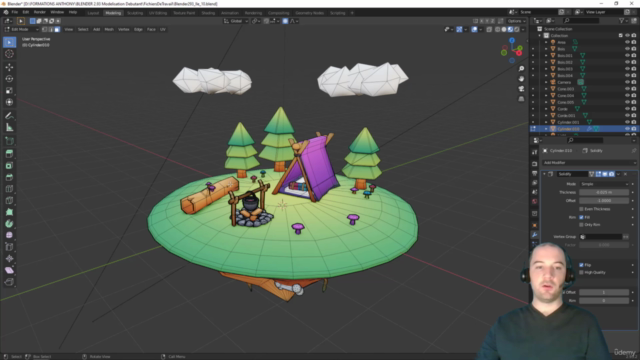Select the Scale tool

[x=9, y=91]
